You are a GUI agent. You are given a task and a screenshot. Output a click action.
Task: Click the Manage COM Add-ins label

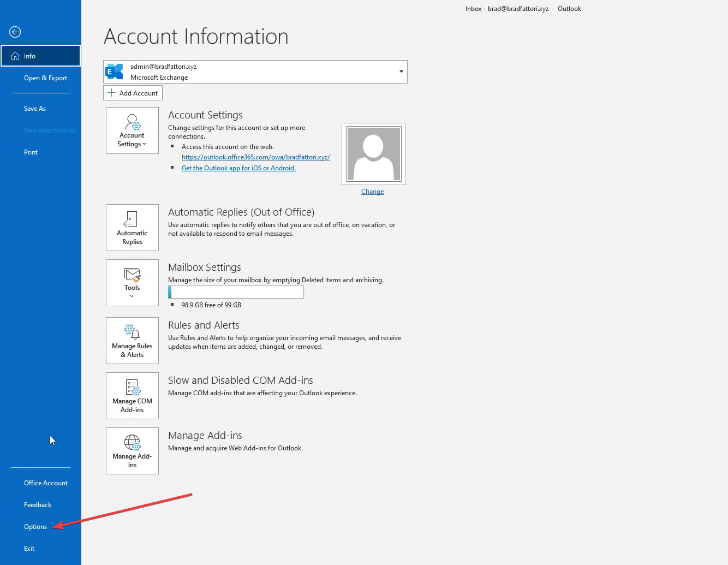[132, 406]
